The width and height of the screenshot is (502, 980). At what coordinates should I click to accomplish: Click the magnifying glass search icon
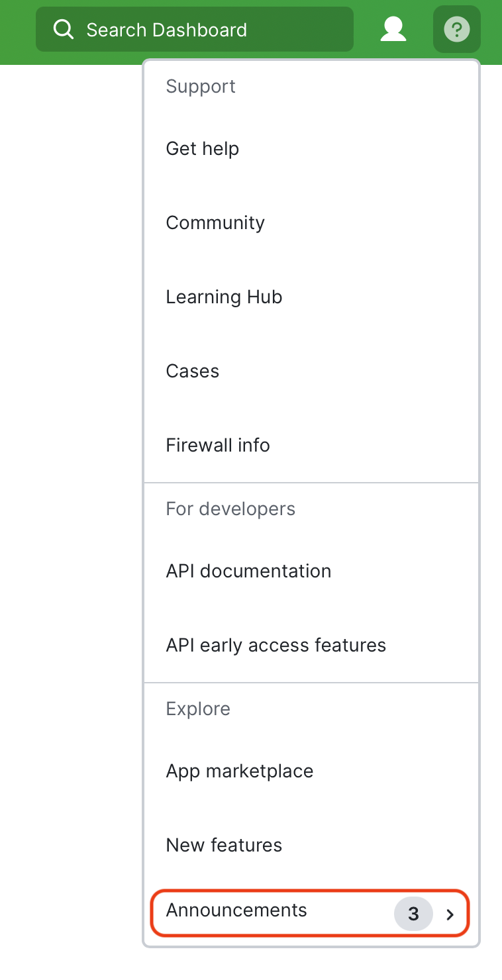pos(63,29)
